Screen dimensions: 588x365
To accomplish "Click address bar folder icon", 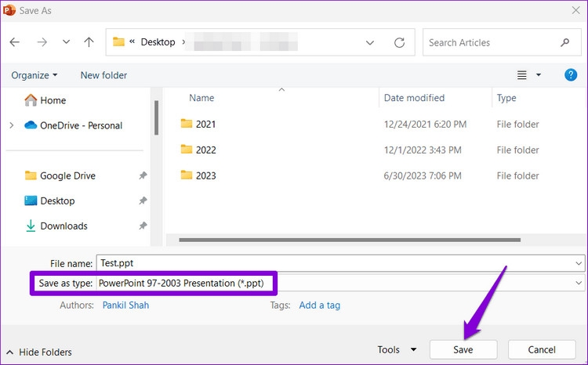I will pyautogui.click(x=118, y=42).
